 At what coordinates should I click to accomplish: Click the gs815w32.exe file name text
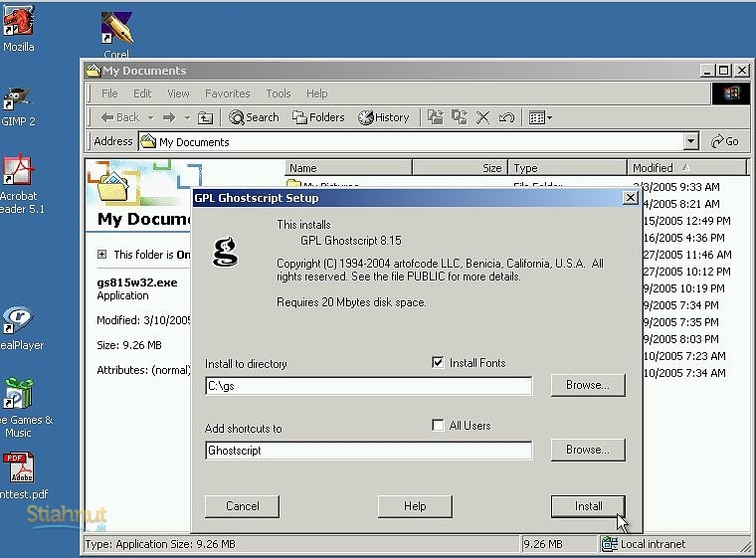point(137,282)
